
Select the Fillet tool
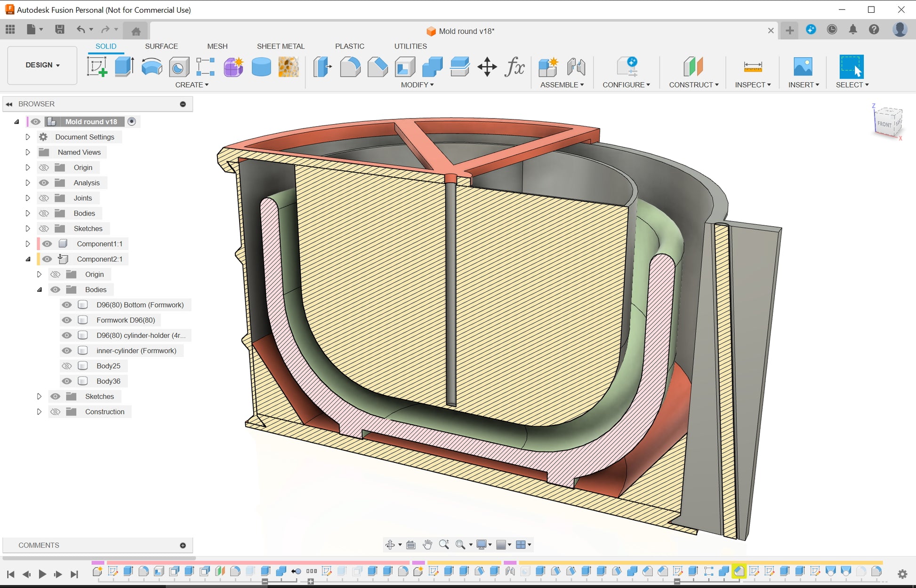click(350, 66)
